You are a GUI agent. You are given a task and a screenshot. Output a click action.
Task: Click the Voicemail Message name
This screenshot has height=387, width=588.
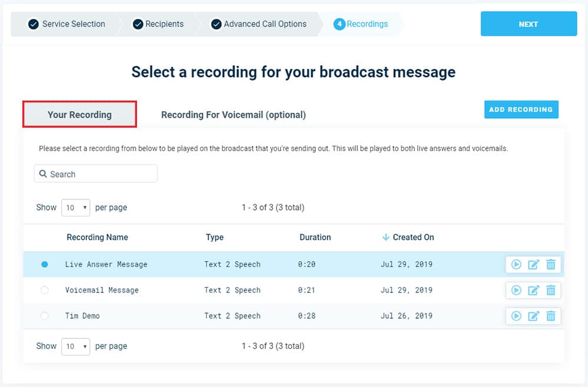[102, 291]
